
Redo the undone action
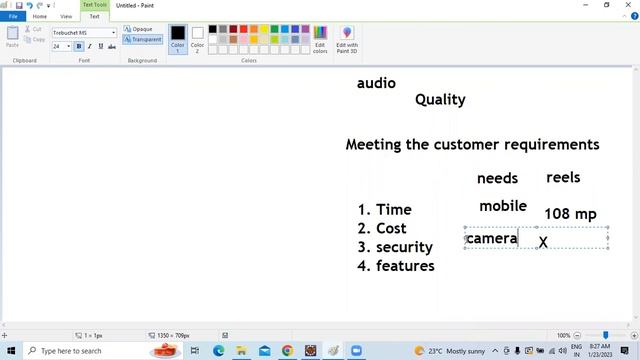tap(40, 5)
